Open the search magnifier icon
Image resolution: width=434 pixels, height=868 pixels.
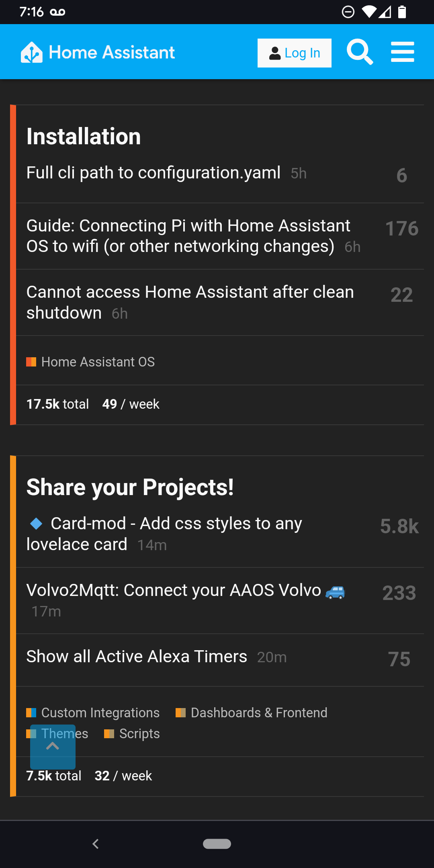click(360, 52)
